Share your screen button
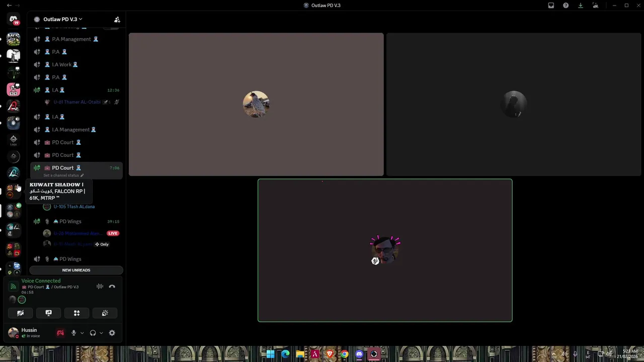Screen dimensions: 644x362 (48, 313)
